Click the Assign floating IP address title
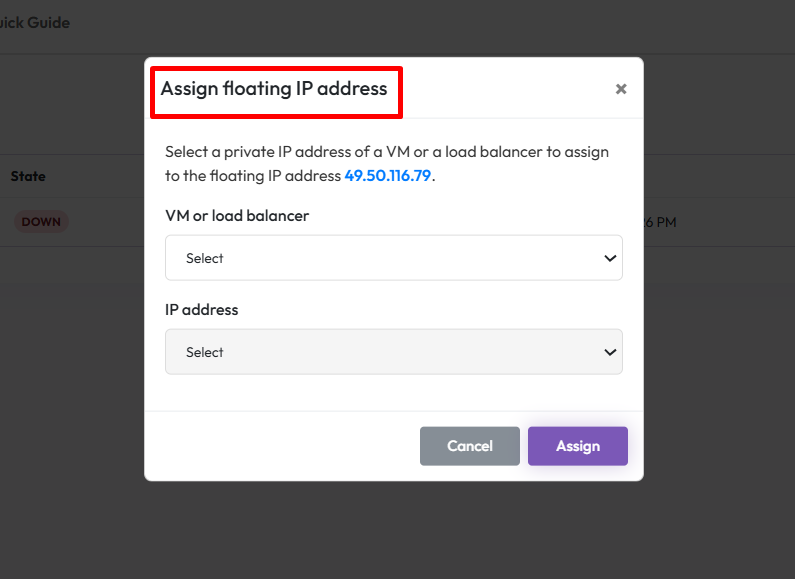This screenshot has height=579, width=795. (x=274, y=89)
